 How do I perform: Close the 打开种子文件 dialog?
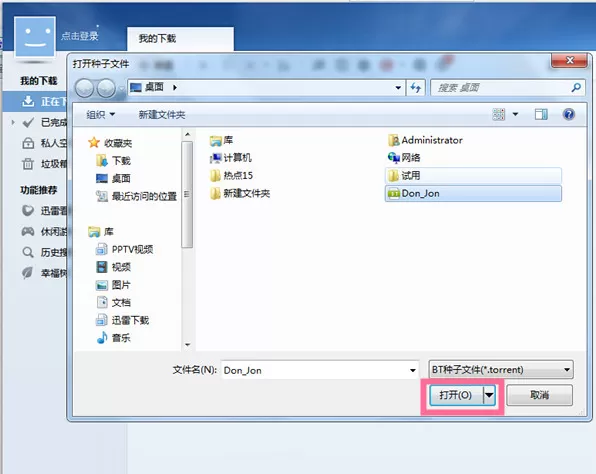click(569, 60)
